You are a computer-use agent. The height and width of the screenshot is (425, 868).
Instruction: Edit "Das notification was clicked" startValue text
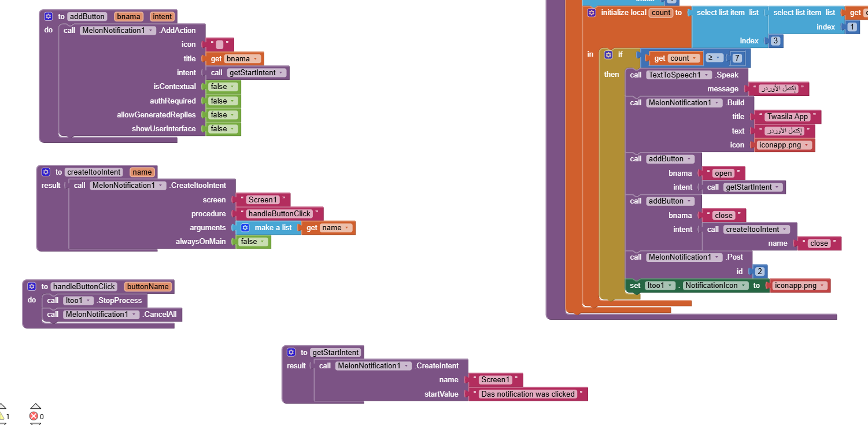click(x=528, y=394)
